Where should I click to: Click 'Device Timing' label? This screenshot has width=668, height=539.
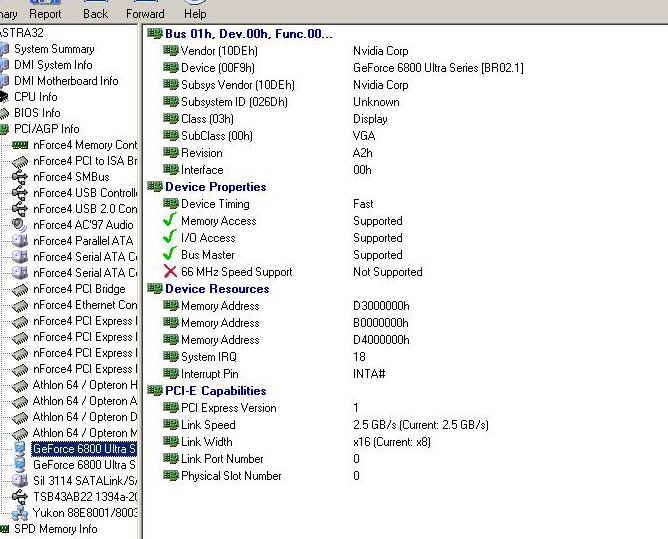tap(215, 204)
